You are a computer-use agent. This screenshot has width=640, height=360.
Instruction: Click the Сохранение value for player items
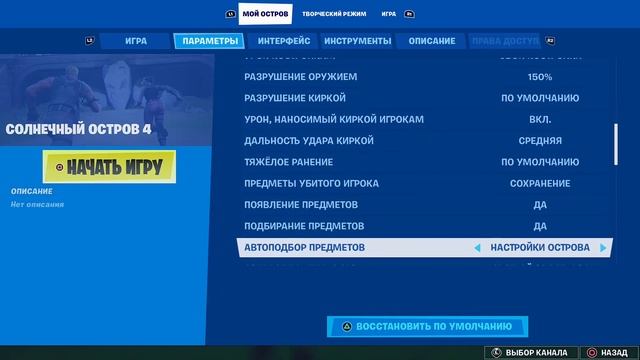[540, 183]
